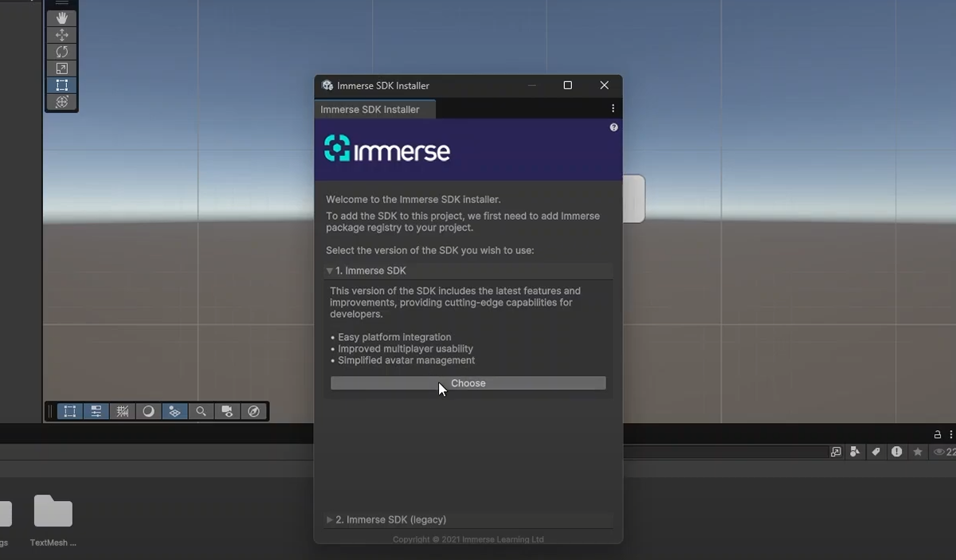The width and height of the screenshot is (956, 560).
Task: Open the Search by Label tag icon
Action: tap(876, 452)
